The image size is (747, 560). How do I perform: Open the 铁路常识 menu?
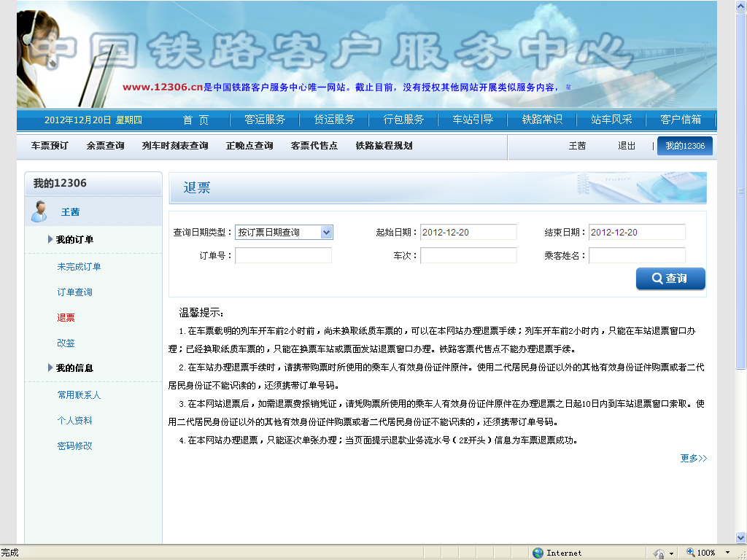(x=542, y=120)
